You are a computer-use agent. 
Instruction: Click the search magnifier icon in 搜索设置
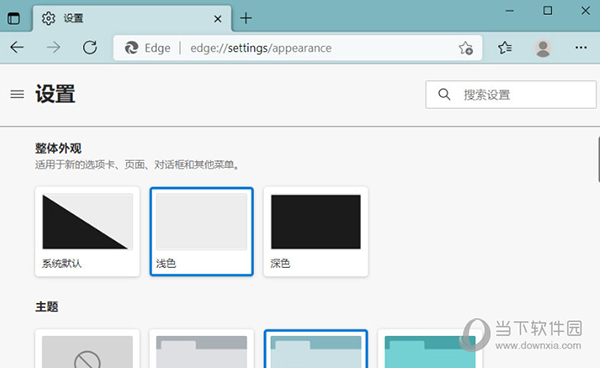[444, 94]
